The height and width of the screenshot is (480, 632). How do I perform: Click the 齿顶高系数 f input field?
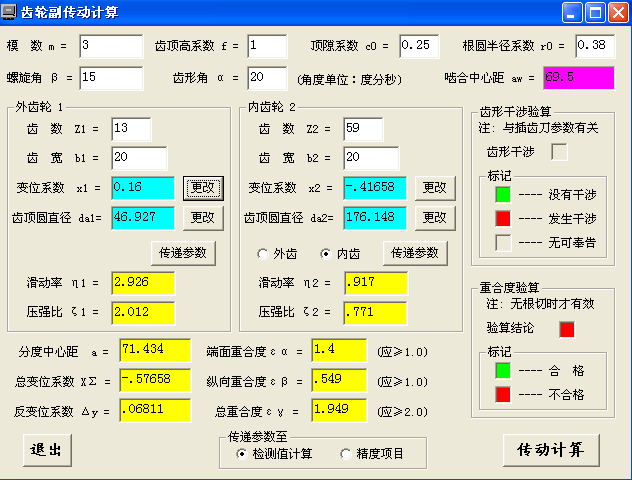point(267,46)
